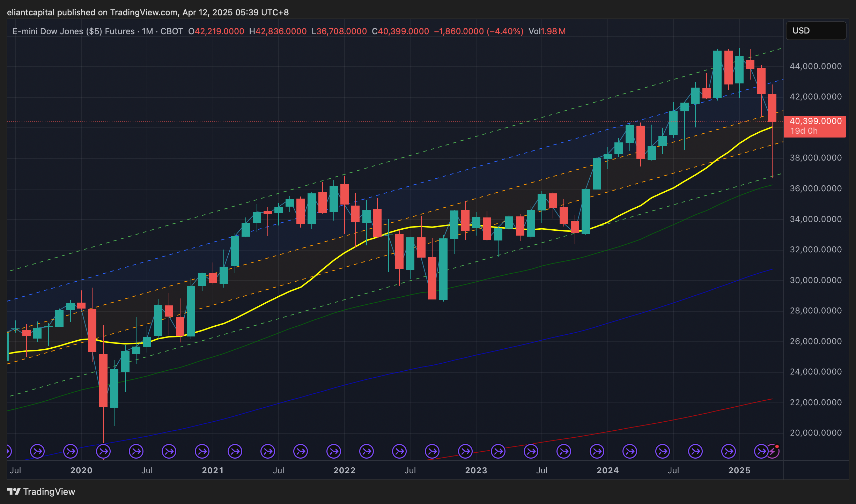Image resolution: width=856 pixels, height=504 pixels.
Task: Click the pink lightning bolt event marker
Action: coord(773,451)
